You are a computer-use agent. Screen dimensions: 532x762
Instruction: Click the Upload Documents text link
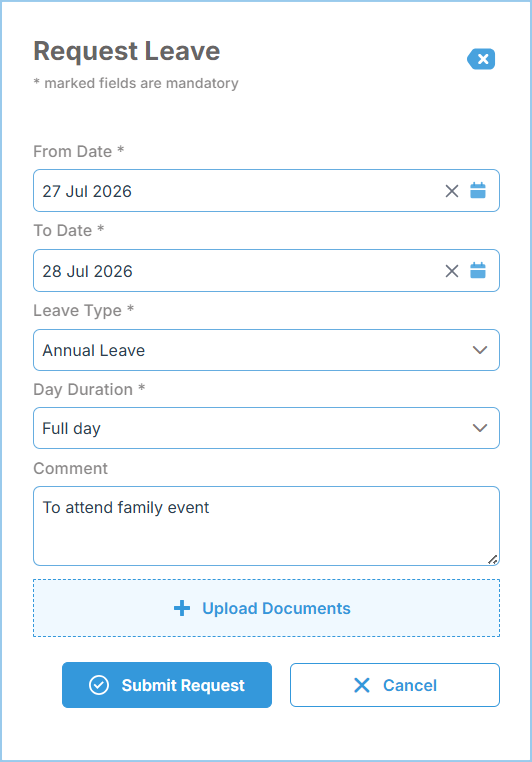pos(276,608)
